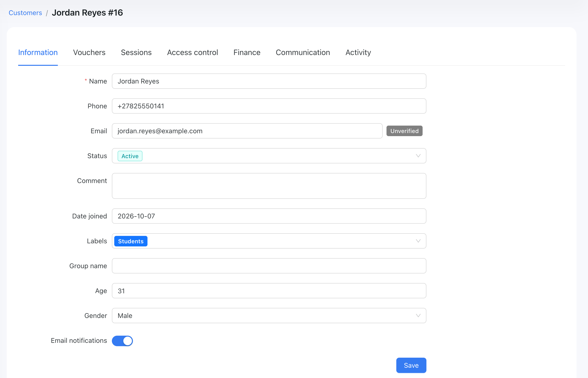
Task: Open the Gender dropdown showing Male
Action: point(269,316)
